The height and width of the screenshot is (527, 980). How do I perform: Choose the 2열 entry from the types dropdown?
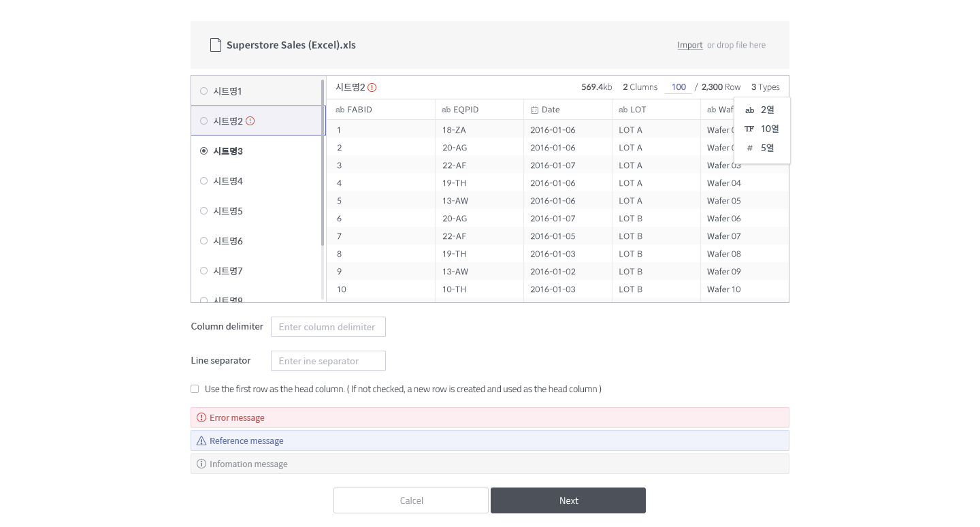coord(767,110)
